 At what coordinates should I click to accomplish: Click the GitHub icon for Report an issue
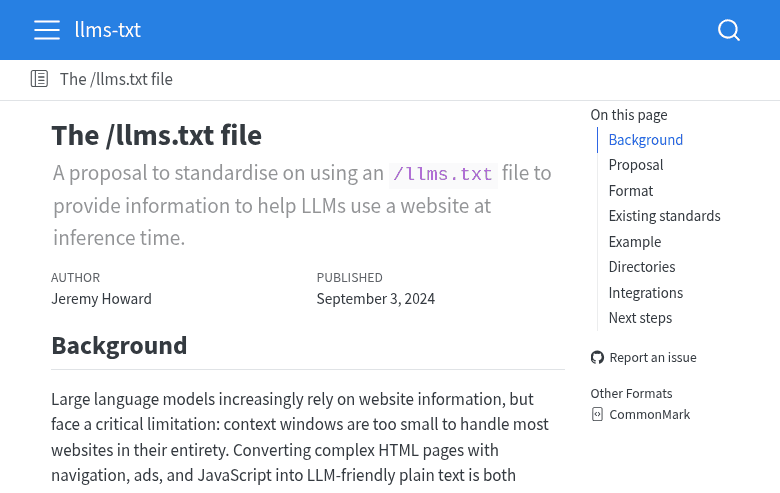pyautogui.click(x=597, y=358)
